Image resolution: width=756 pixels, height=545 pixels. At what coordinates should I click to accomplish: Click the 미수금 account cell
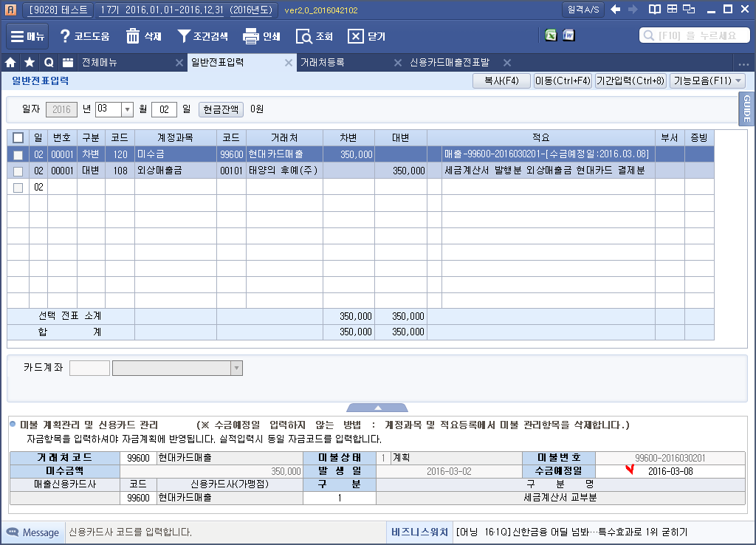(x=176, y=154)
